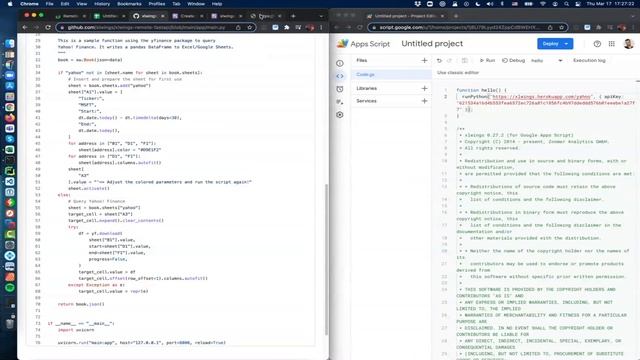Reload the GitHub page in left Chrome
The image size is (640, 360).
[x=48, y=27]
